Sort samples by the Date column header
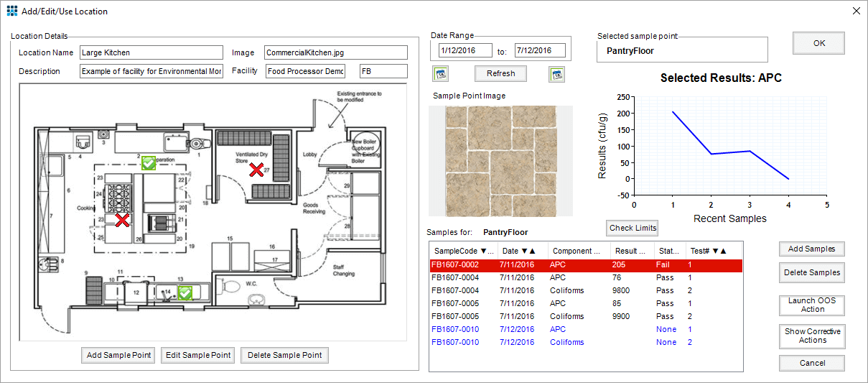868x383 pixels. (520, 251)
